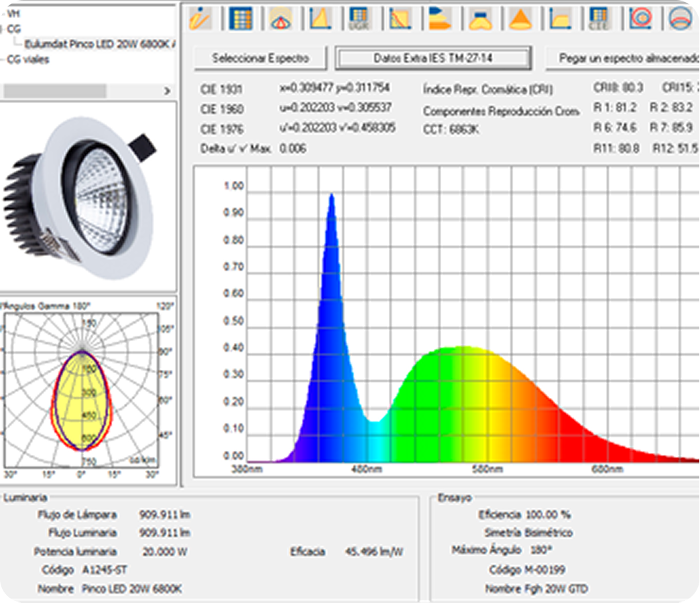This screenshot has width=700, height=603.
Task: Click the UGR table toolbar icon
Action: point(359,18)
